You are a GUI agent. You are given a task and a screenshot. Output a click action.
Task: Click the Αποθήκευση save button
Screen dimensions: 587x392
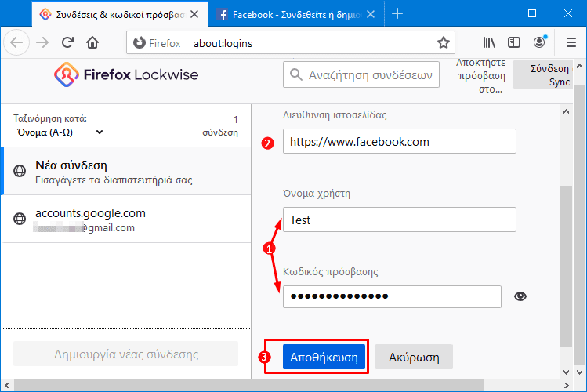coord(324,358)
